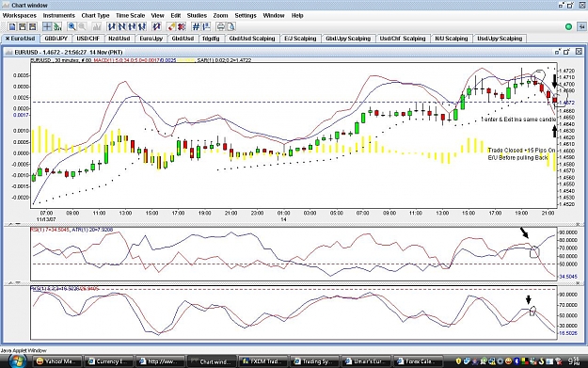Collapse the RSI panel using left arrow
Screen dimensions: 588x368
click(x=10, y=224)
